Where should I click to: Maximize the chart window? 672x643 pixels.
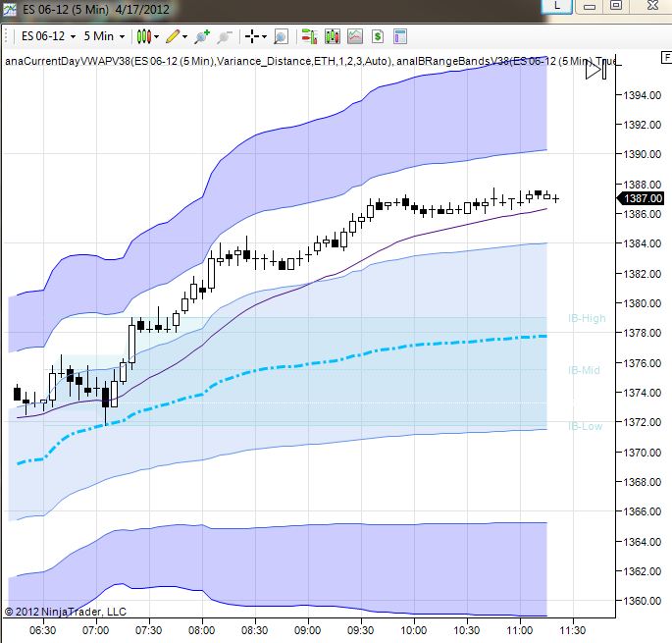[616, 6]
